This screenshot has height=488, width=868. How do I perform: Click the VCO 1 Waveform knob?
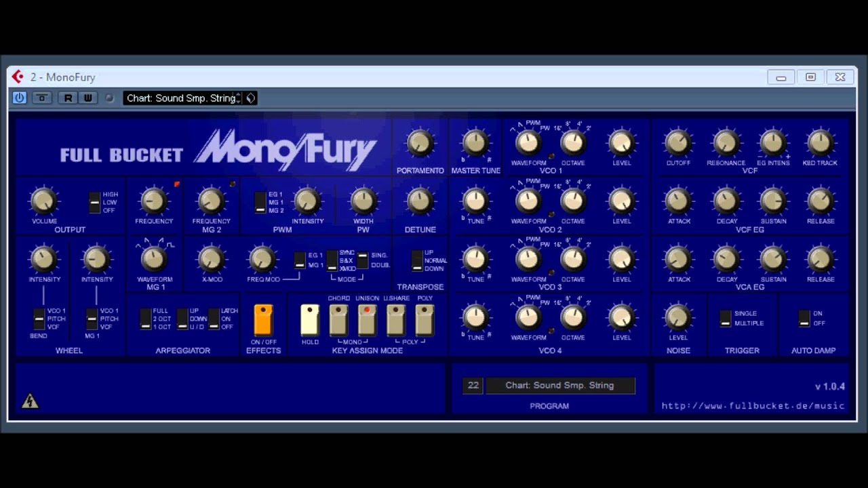click(528, 142)
